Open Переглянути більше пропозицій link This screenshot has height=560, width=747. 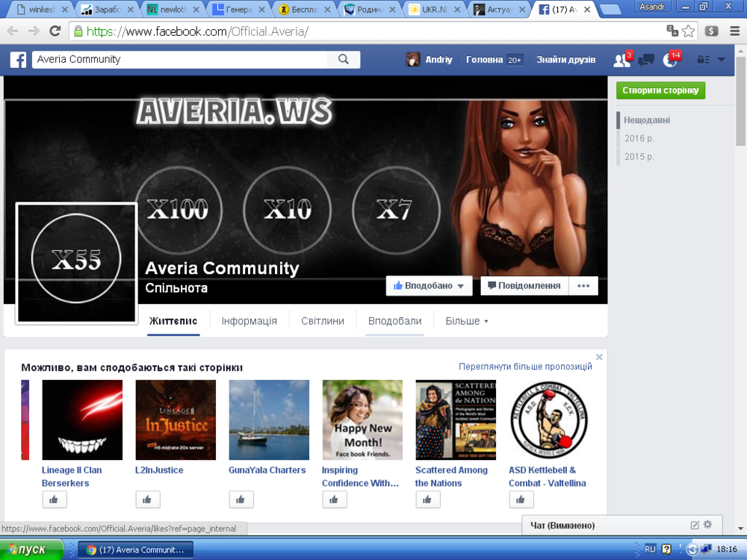525,367
